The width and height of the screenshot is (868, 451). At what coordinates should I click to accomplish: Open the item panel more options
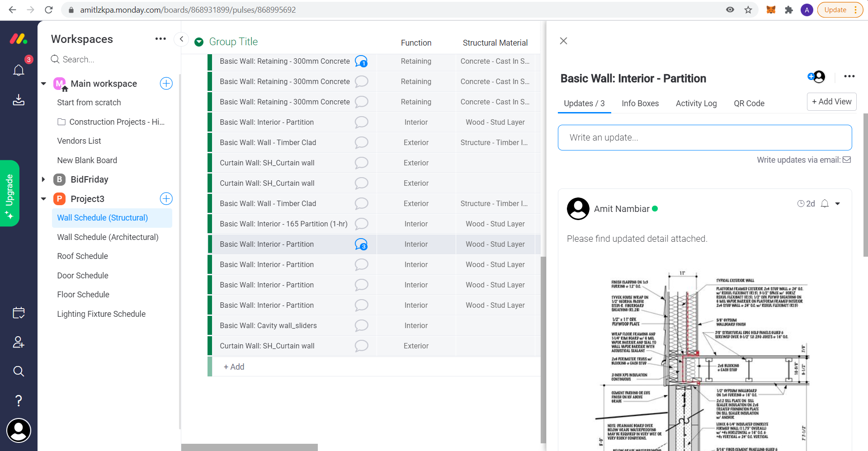point(849,76)
